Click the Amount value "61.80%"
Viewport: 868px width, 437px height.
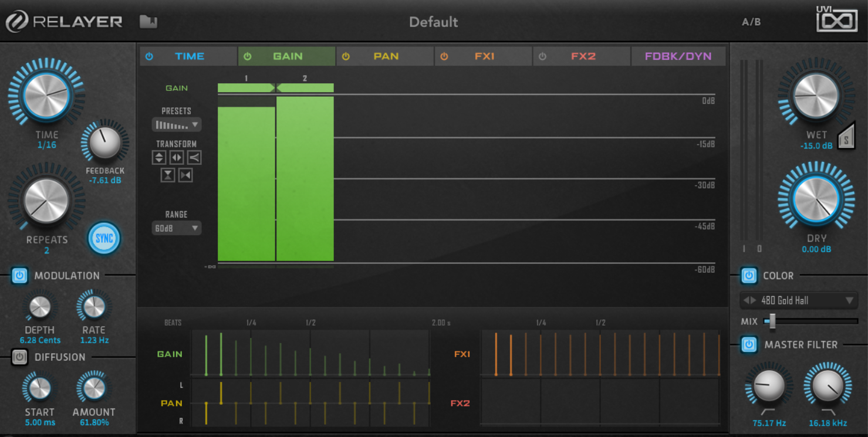pyautogui.click(x=94, y=422)
